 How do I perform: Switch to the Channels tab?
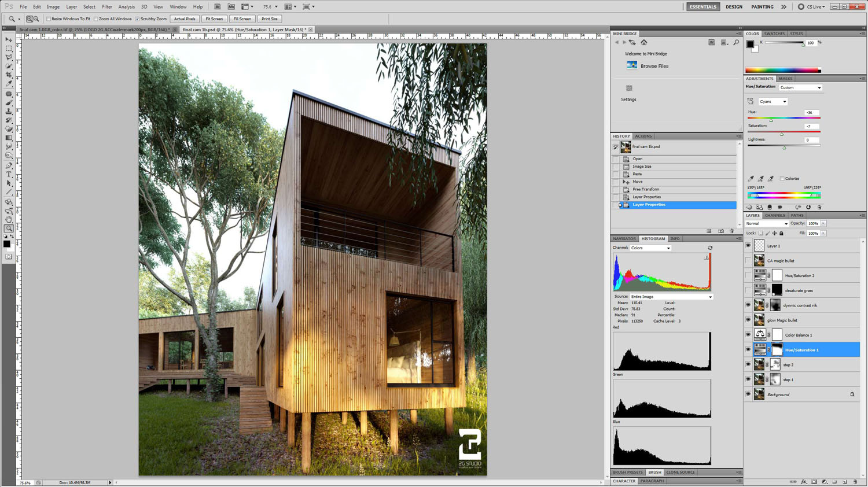pyautogui.click(x=775, y=215)
